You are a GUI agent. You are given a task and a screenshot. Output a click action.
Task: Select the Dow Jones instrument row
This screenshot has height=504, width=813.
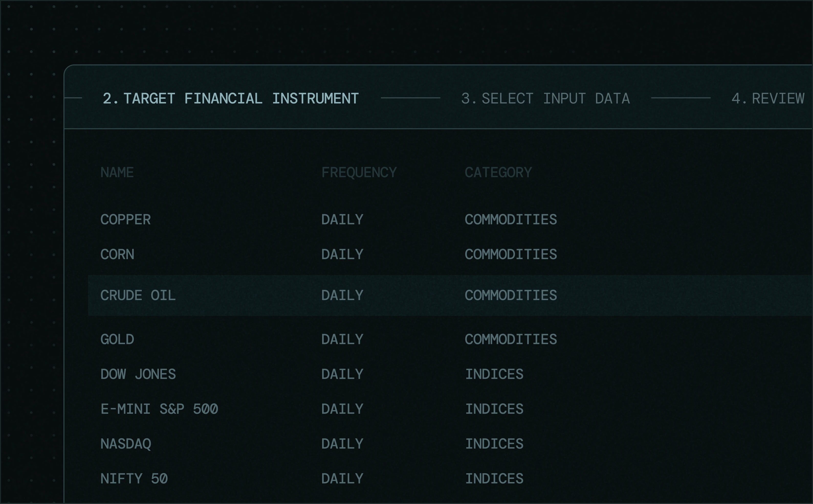pyautogui.click(x=138, y=374)
